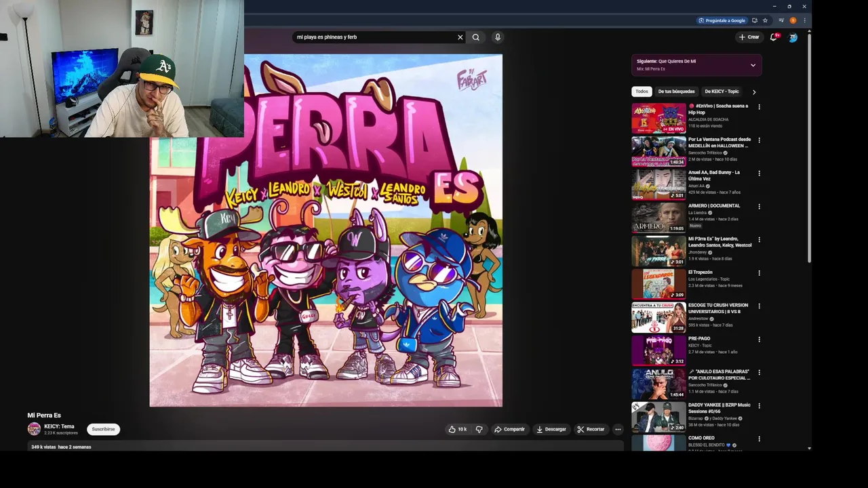This screenshot has height=488, width=868.
Task: Bookmark this page with the star icon
Action: (x=765, y=20)
